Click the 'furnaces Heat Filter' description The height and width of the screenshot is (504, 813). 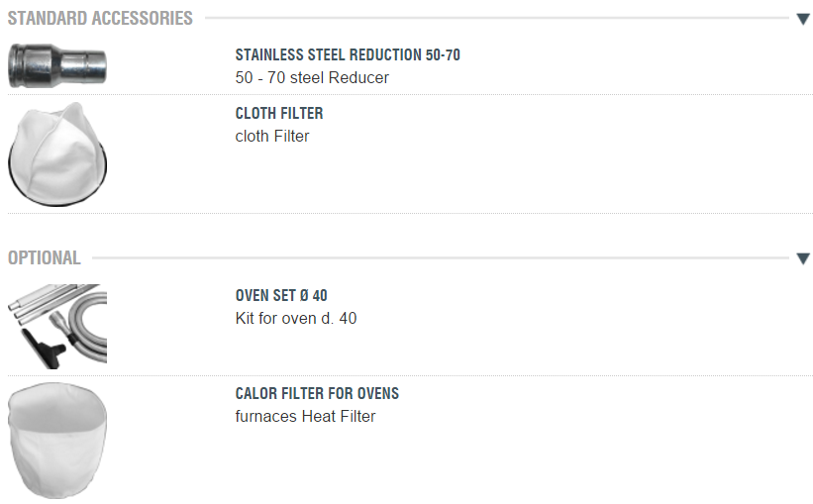[x=305, y=417]
